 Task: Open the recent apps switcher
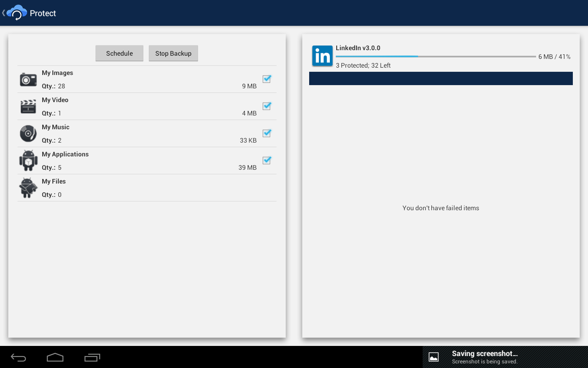92,357
